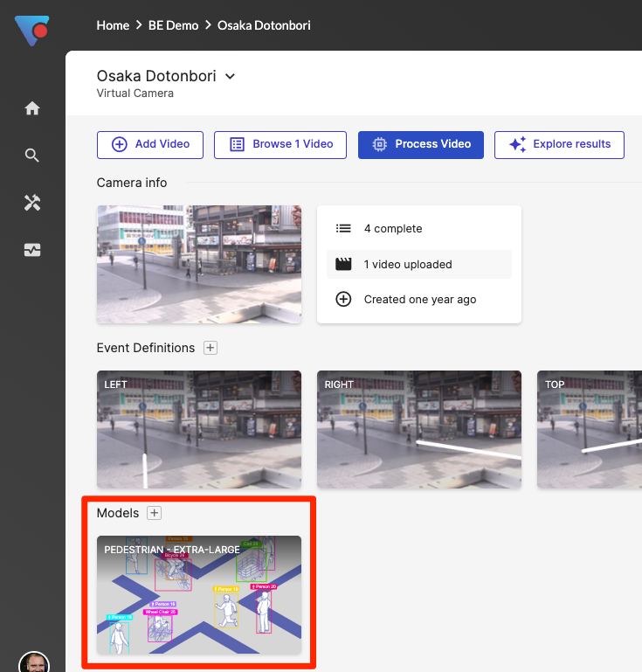Select the tools icon in the sidebar
Screen dimensions: 642x672
tap(32, 203)
